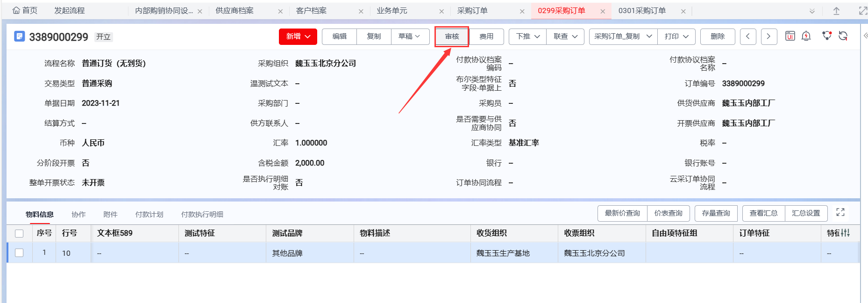Viewport: 868px width, 303px height.
Task: Expand the 联查 dropdown
Action: (565, 36)
